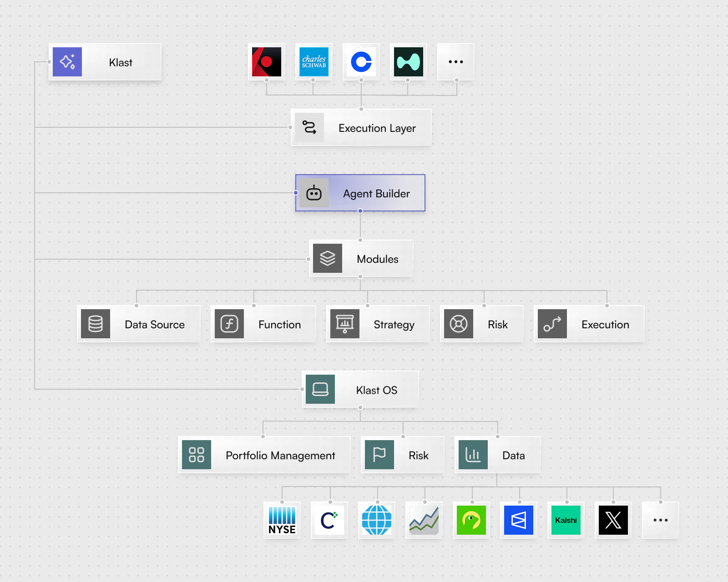Select the Modules node label
The width and height of the screenshot is (728, 582).
click(378, 259)
